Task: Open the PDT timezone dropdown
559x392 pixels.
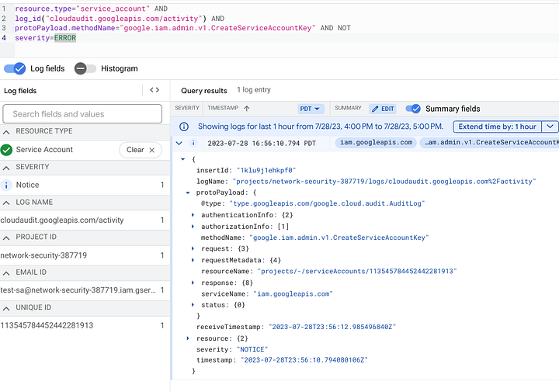Action: [311, 109]
